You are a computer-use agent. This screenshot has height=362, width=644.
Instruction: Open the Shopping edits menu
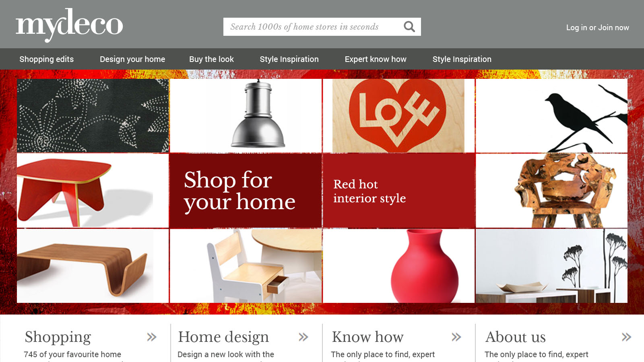(x=47, y=59)
